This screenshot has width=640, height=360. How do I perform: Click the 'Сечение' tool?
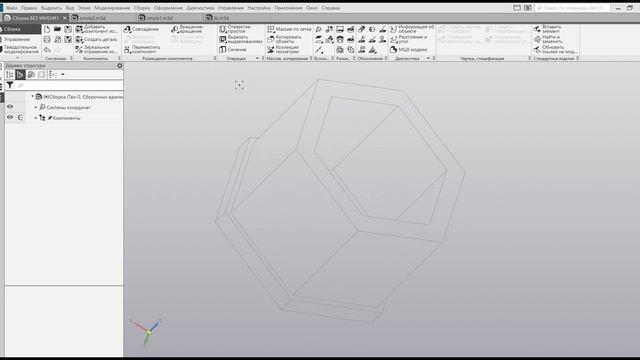point(233,49)
